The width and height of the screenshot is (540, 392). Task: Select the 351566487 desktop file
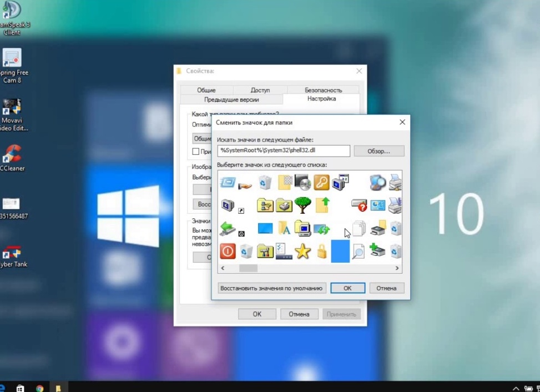[12, 208]
